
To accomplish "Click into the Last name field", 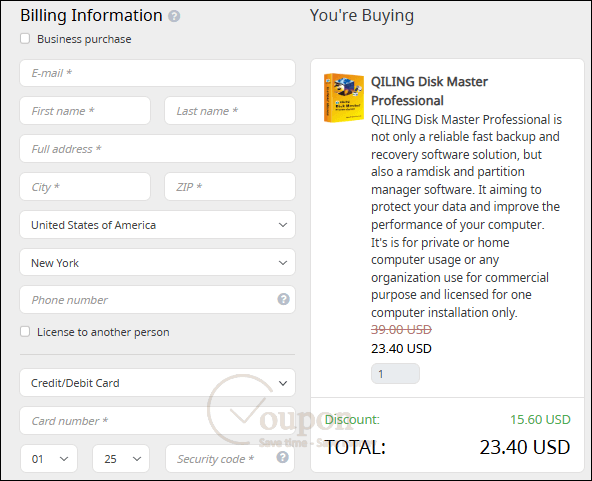I will point(230,111).
